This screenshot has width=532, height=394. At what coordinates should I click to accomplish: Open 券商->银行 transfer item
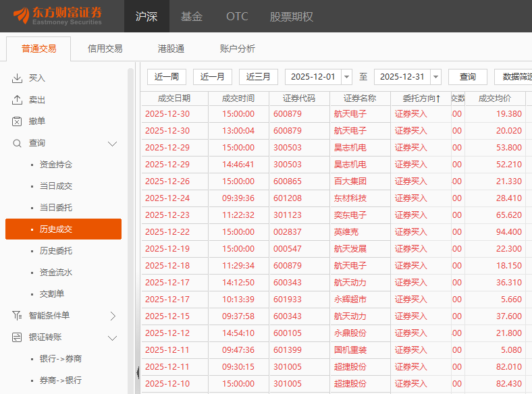pyautogui.click(x=61, y=381)
